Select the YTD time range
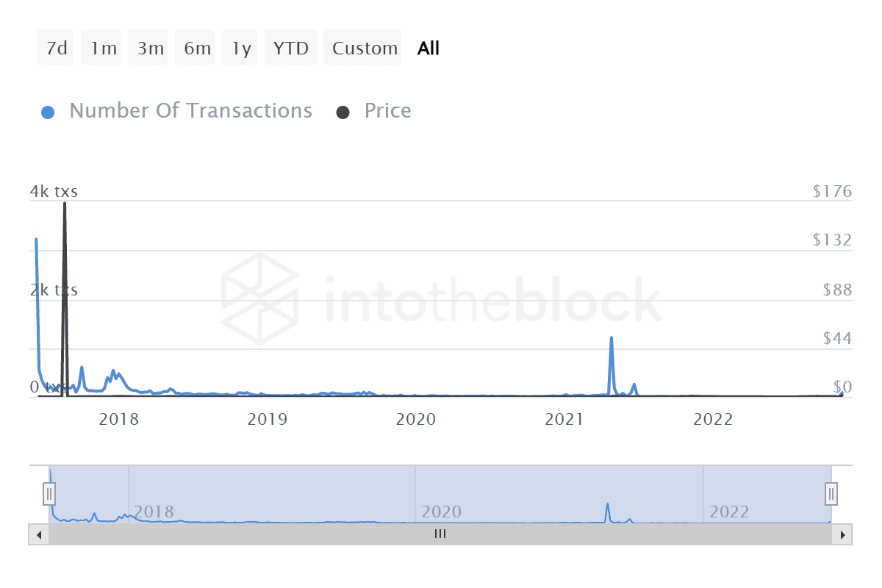Viewport: 882px width, 588px height. pyautogui.click(x=290, y=47)
